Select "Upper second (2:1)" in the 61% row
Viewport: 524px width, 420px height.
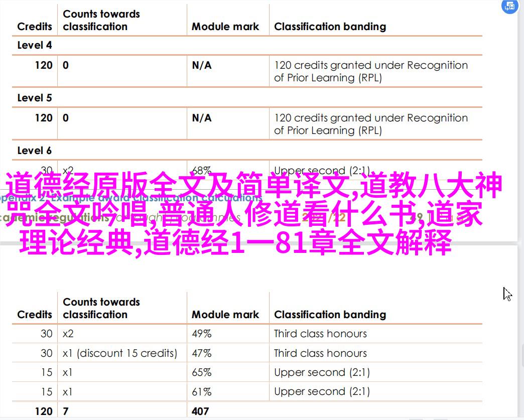pos(322,392)
